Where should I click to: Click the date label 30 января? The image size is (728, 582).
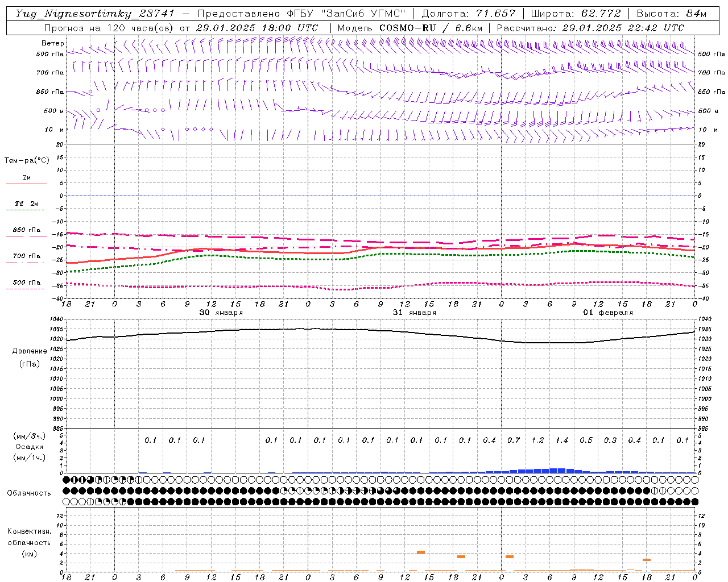221,313
